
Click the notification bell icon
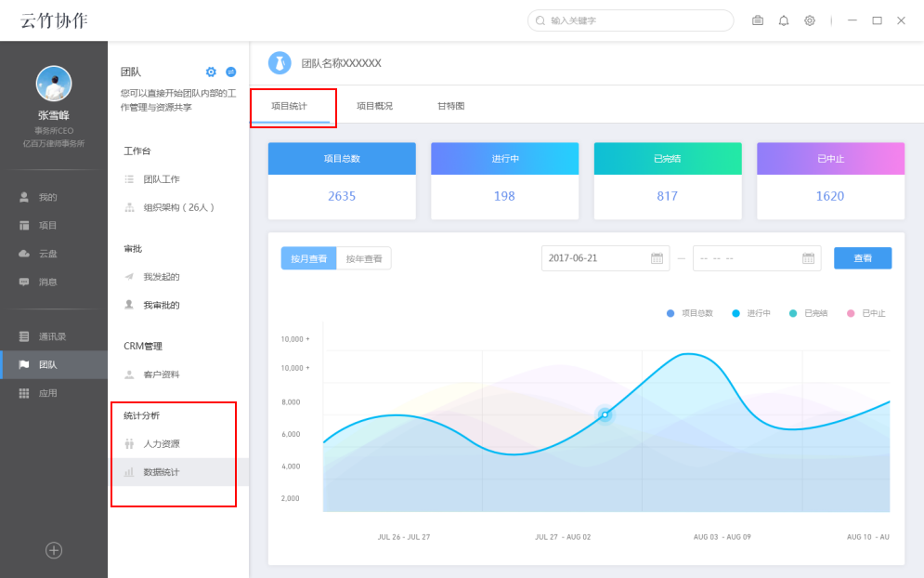(784, 20)
